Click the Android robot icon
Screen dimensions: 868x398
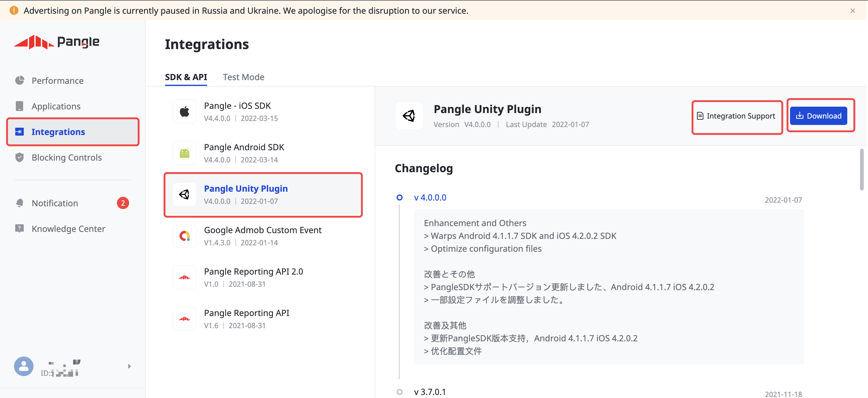pyautogui.click(x=184, y=153)
